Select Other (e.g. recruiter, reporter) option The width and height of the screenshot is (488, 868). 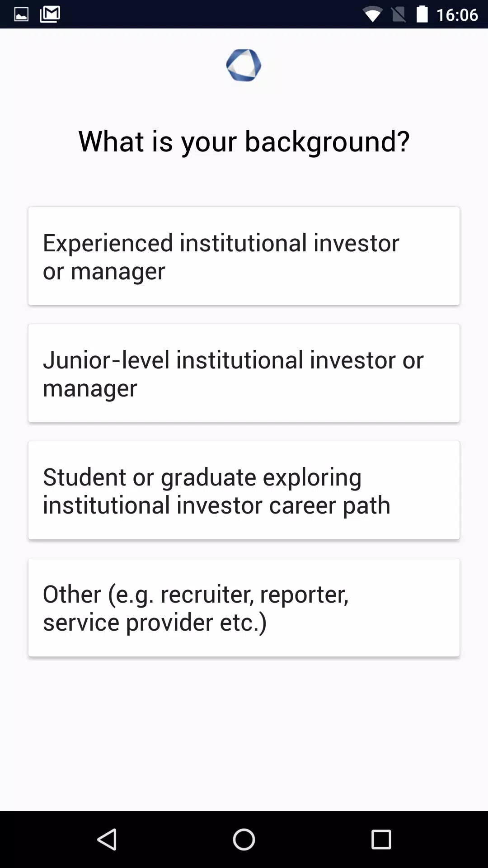(x=244, y=607)
